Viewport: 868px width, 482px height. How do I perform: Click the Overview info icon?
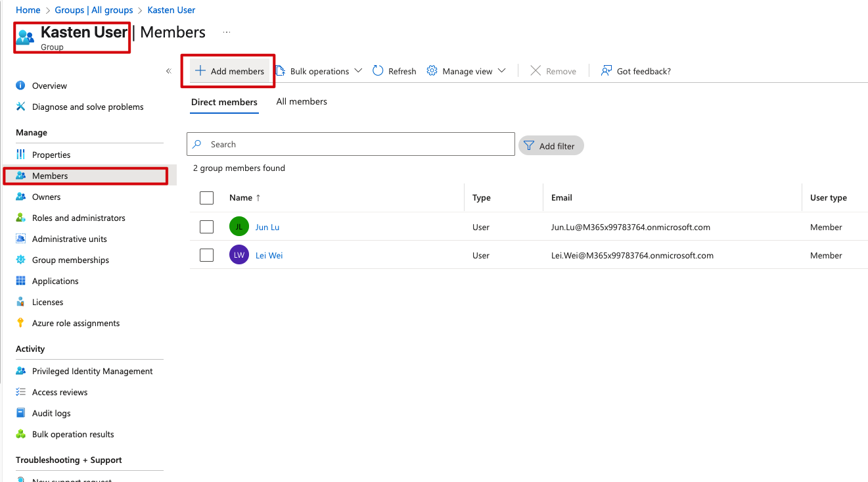tap(20, 85)
